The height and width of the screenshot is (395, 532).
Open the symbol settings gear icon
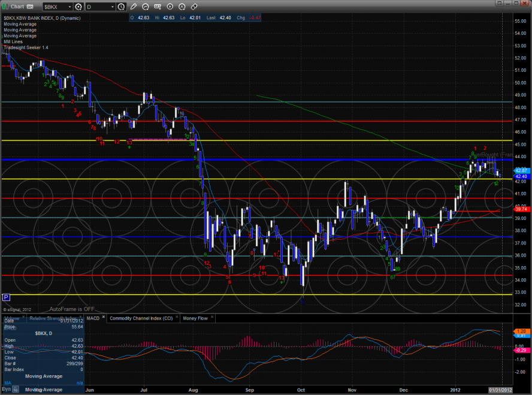(x=78, y=7)
